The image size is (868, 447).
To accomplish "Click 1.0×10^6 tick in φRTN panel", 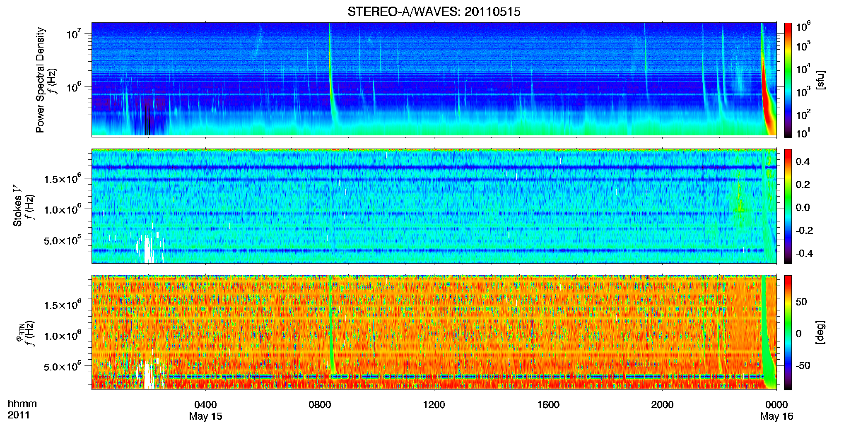I will [63, 336].
